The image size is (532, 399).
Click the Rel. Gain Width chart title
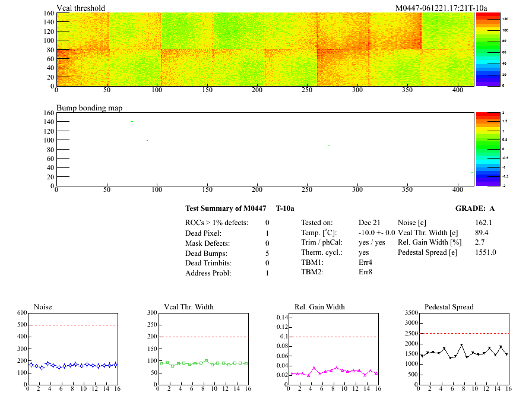[319, 307]
